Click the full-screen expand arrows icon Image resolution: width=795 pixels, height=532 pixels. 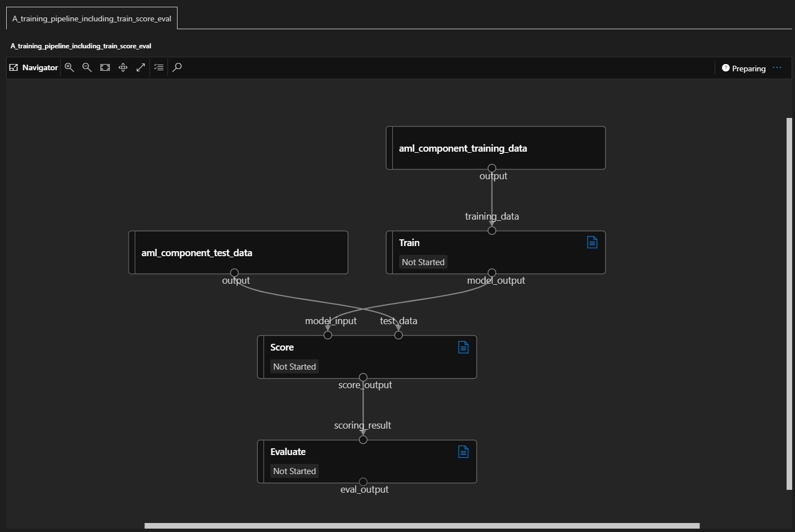coord(140,67)
